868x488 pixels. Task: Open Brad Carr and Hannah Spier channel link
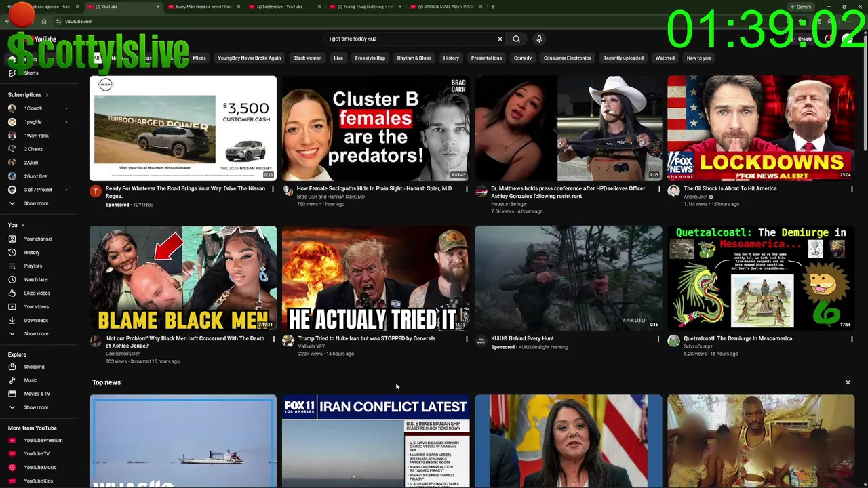(x=331, y=197)
